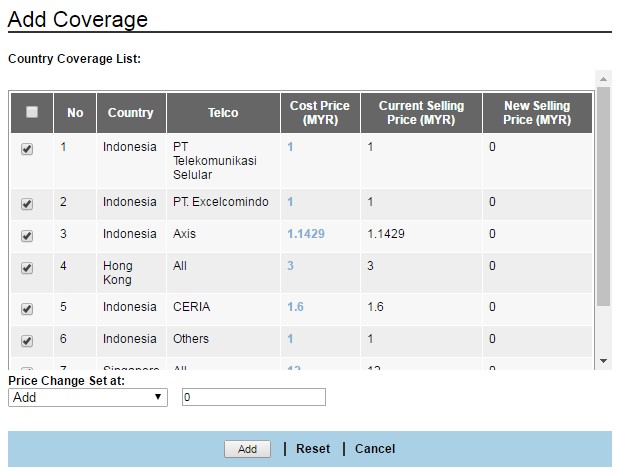Open the 1.1429 cost price link
Viewport: 621px width, 472px height.
click(306, 234)
